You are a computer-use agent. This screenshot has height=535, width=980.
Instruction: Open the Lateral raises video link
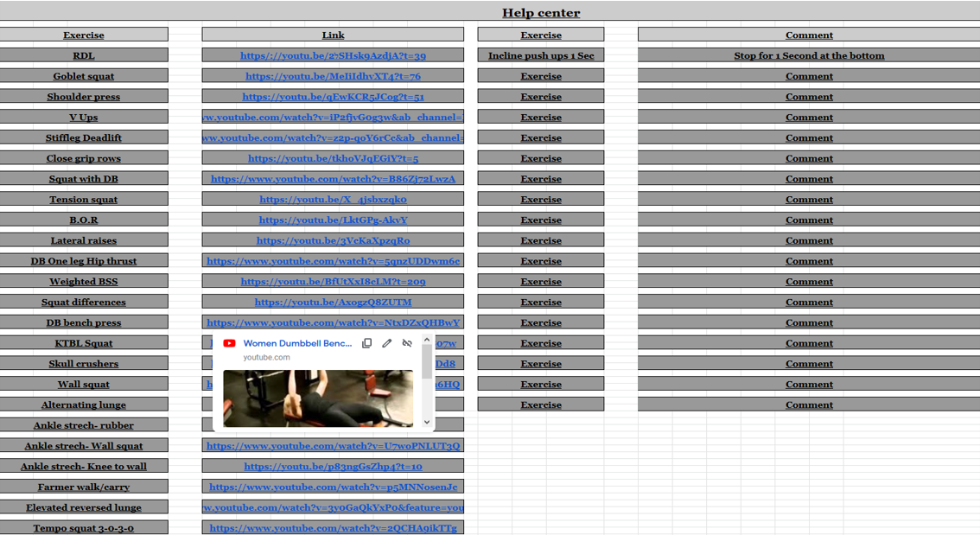pyautogui.click(x=333, y=240)
